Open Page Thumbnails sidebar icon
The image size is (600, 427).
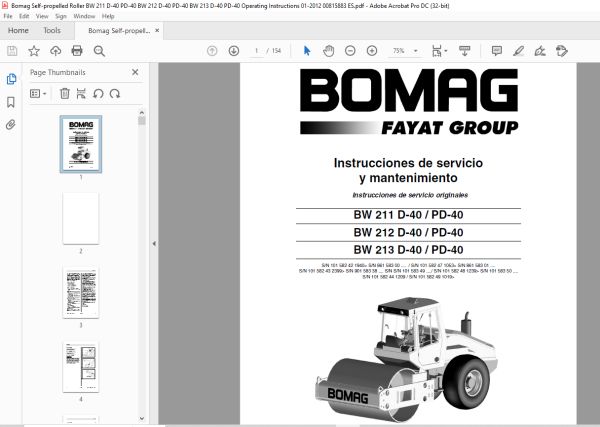click(11, 79)
